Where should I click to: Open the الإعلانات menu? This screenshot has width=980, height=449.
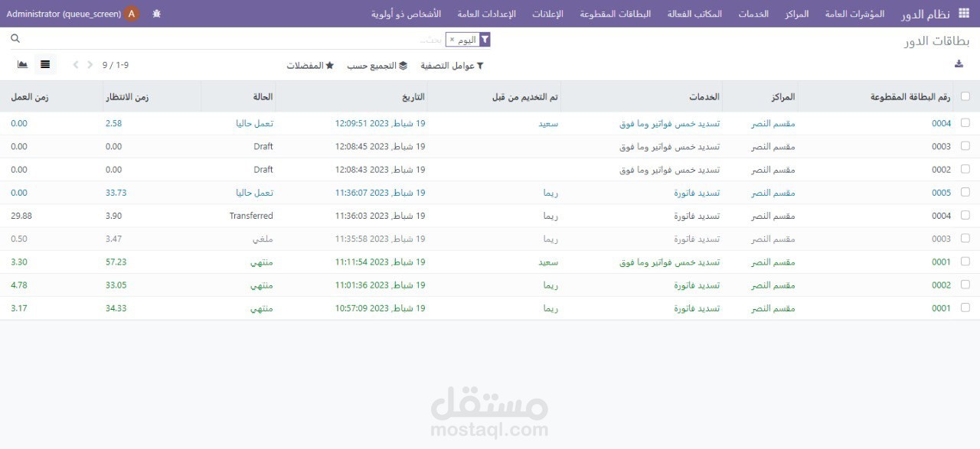click(x=548, y=13)
